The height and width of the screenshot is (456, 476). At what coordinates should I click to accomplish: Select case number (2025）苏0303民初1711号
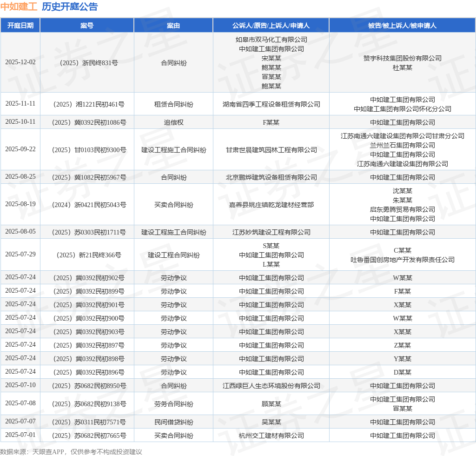coord(89,232)
